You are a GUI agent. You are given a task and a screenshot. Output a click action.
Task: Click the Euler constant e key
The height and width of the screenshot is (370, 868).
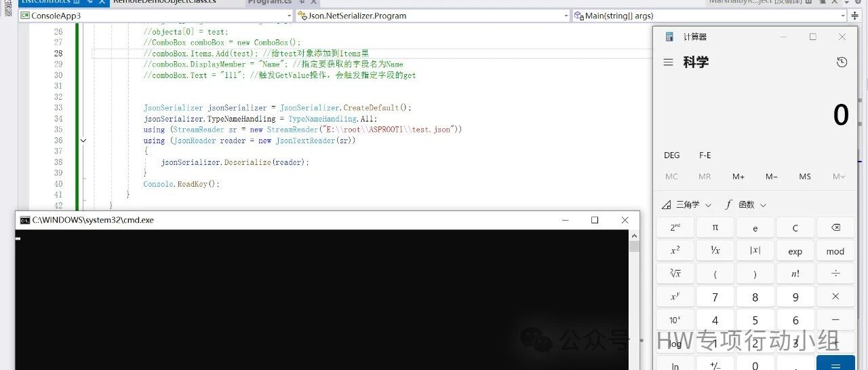pos(755,228)
